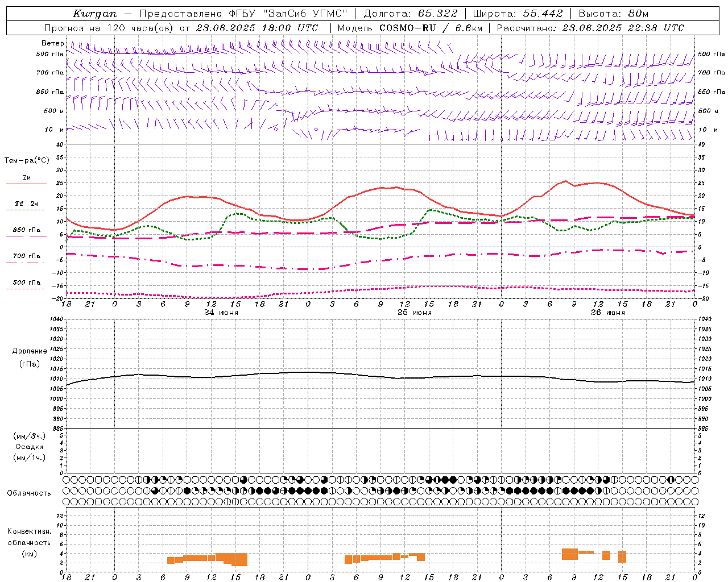The image size is (728, 582).
Task: Click the Долгота: 65.322 header value
Action: pyautogui.click(x=410, y=14)
